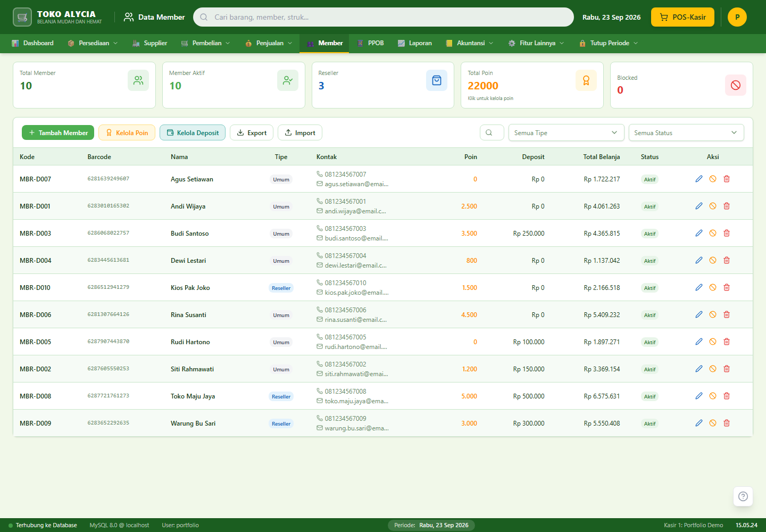
Task: Block member Rina Susanti icon
Action: click(x=713, y=314)
